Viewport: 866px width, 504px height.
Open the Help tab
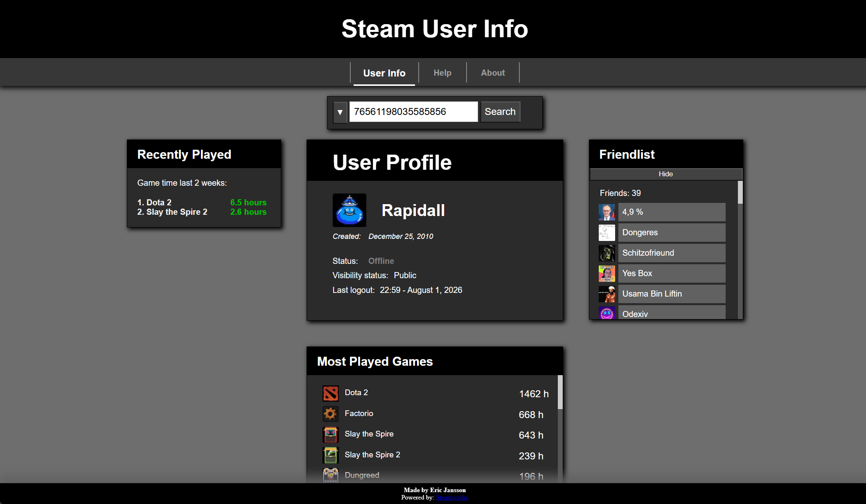click(x=442, y=73)
